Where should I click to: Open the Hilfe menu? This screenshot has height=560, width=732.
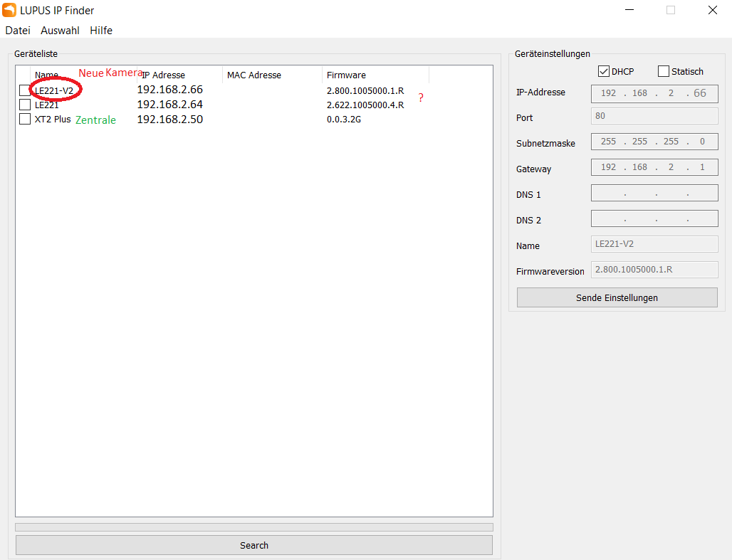tap(101, 31)
